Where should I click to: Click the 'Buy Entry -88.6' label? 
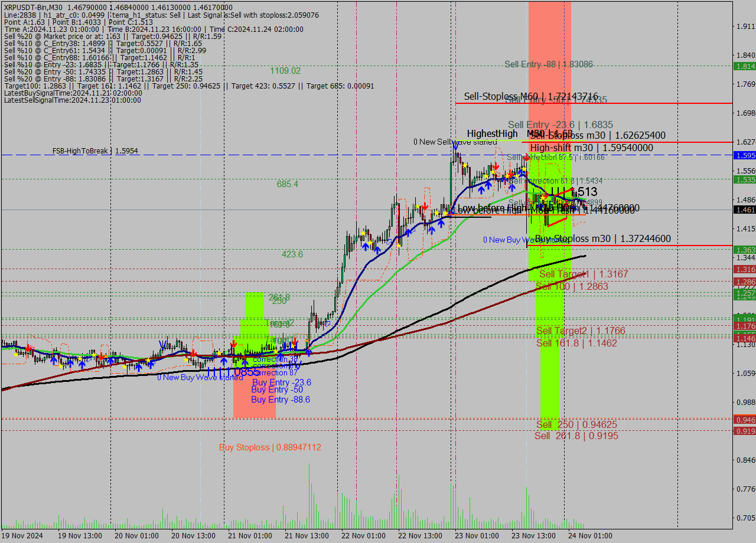[281, 400]
